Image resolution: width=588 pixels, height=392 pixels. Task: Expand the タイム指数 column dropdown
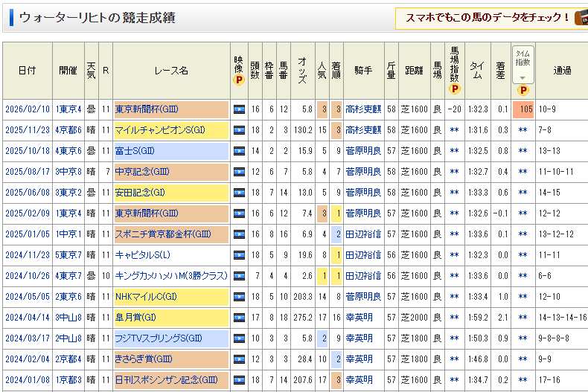(523, 77)
